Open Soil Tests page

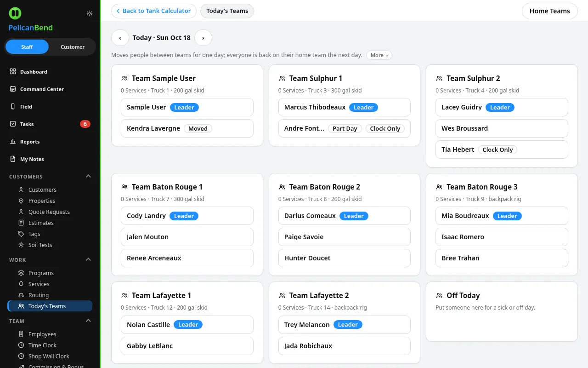50,245
